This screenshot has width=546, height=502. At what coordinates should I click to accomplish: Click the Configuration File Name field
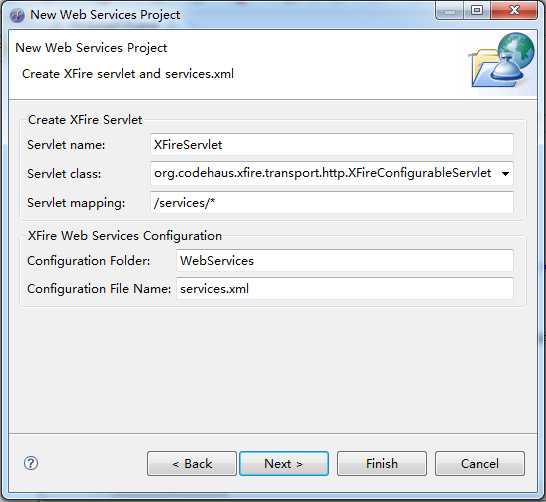point(344,289)
